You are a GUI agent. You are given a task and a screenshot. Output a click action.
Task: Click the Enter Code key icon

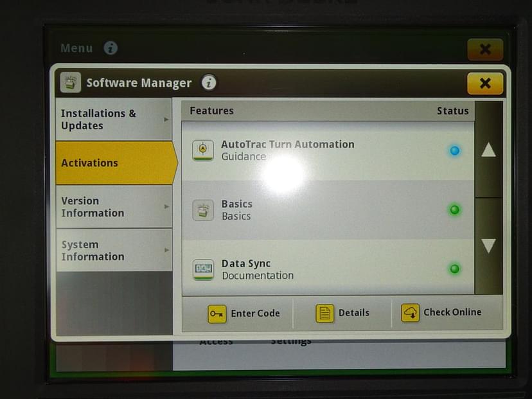click(x=217, y=314)
